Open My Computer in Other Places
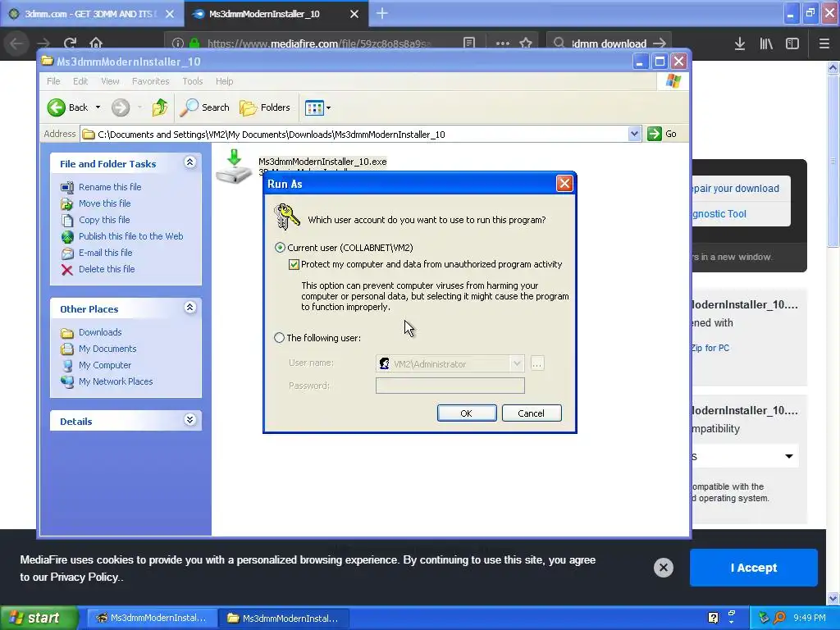The width and height of the screenshot is (840, 630). coord(104,365)
